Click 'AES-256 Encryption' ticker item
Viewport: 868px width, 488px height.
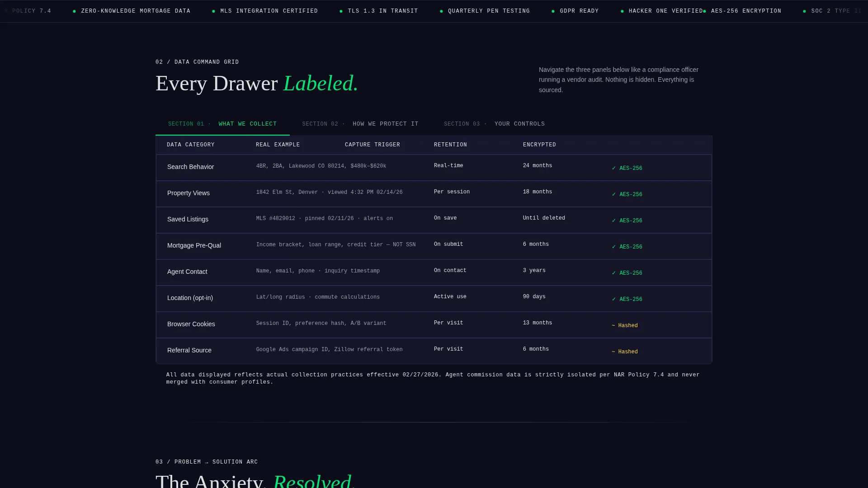tap(742, 11)
